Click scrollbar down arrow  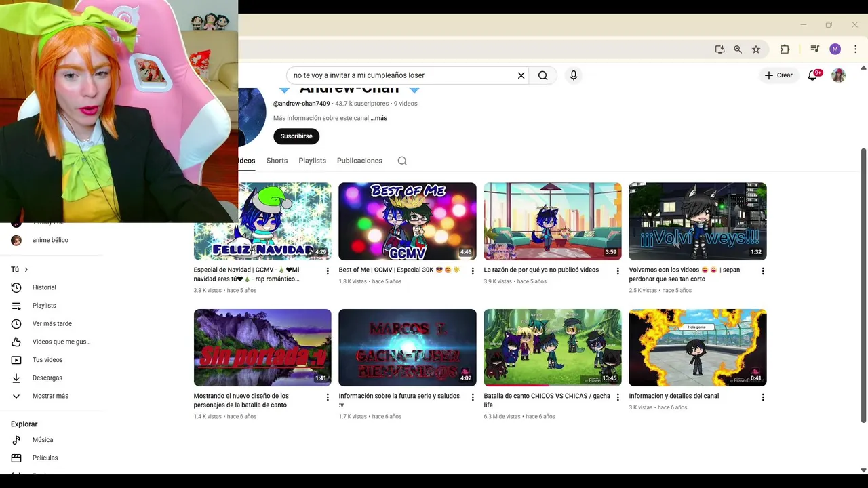click(x=863, y=470)
